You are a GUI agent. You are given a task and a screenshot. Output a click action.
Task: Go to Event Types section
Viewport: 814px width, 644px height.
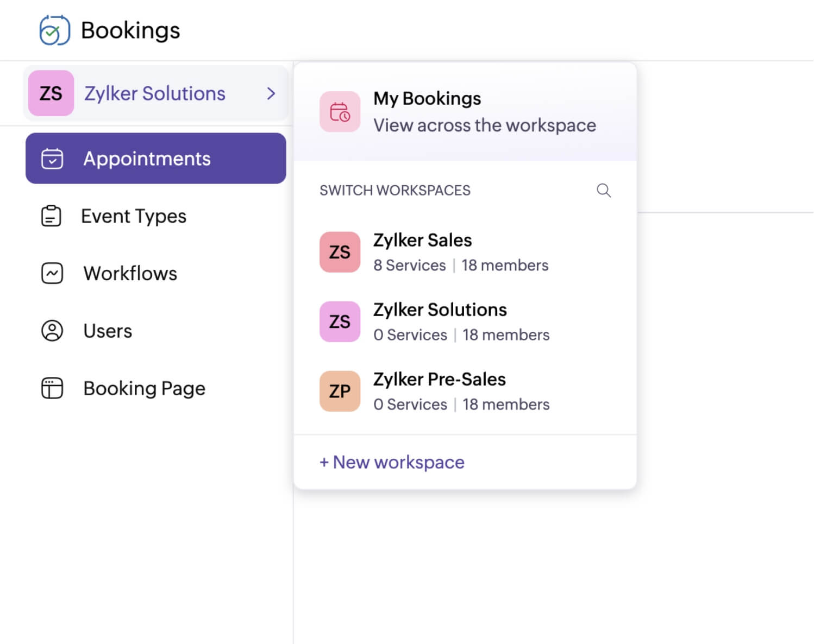[134, 216]
